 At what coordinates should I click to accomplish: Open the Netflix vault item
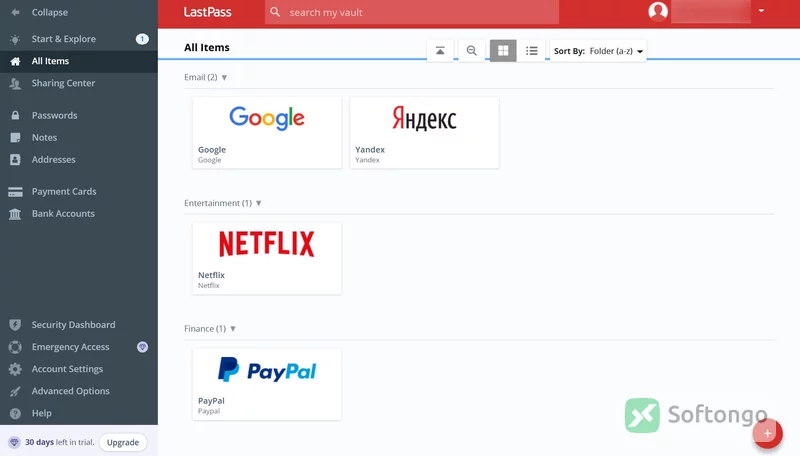[267, 259]
